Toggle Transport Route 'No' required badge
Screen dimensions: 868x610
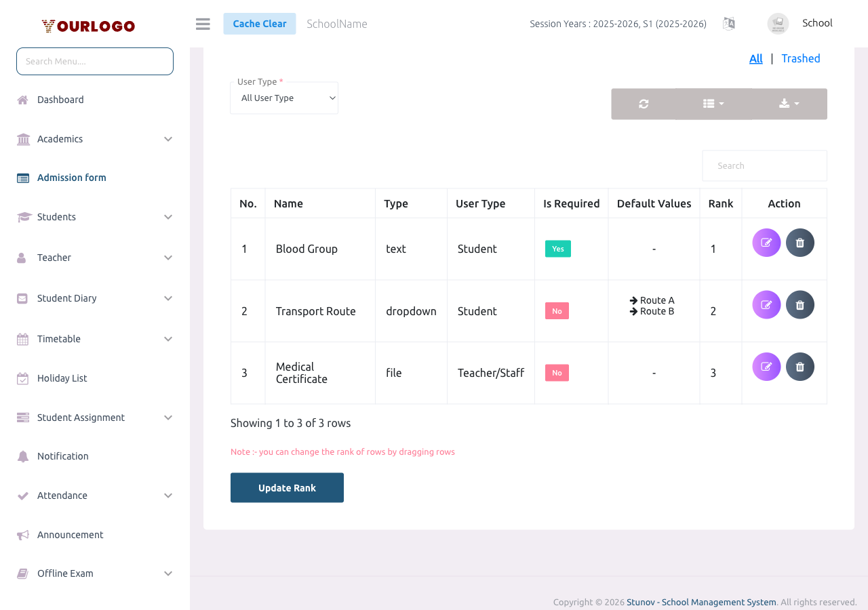tap(557, 310)
